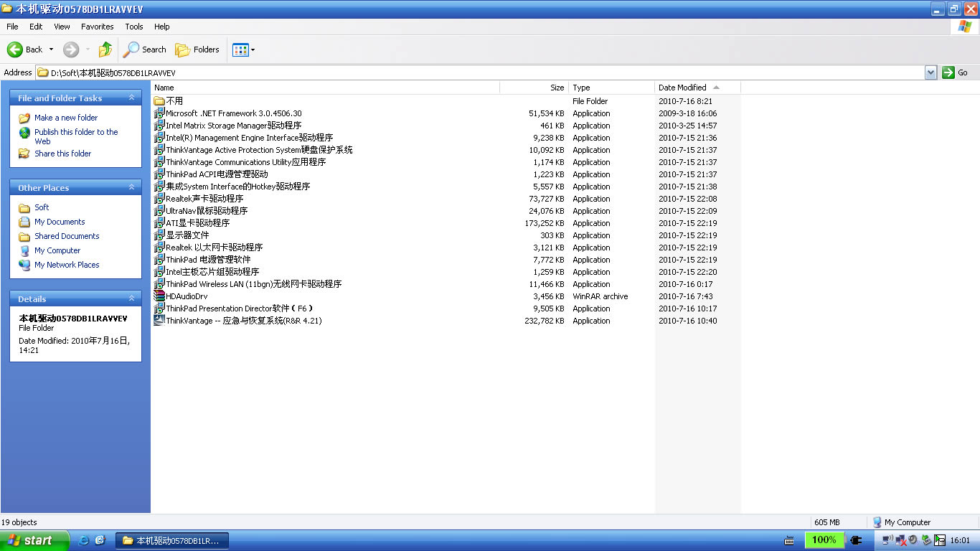
Task: Open the Views dropdown button
Action: point(243,50)
